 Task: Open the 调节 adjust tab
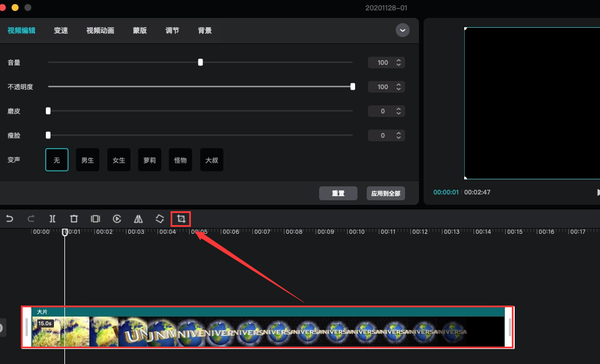(172, 31)
